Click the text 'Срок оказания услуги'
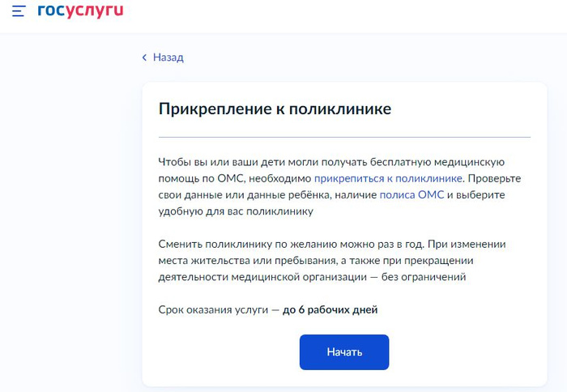 pos(213,309)
